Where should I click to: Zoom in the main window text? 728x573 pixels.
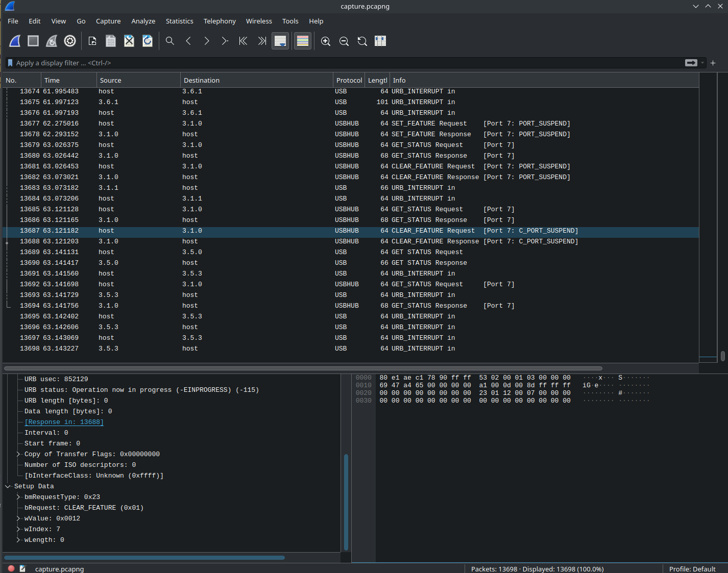326,41
